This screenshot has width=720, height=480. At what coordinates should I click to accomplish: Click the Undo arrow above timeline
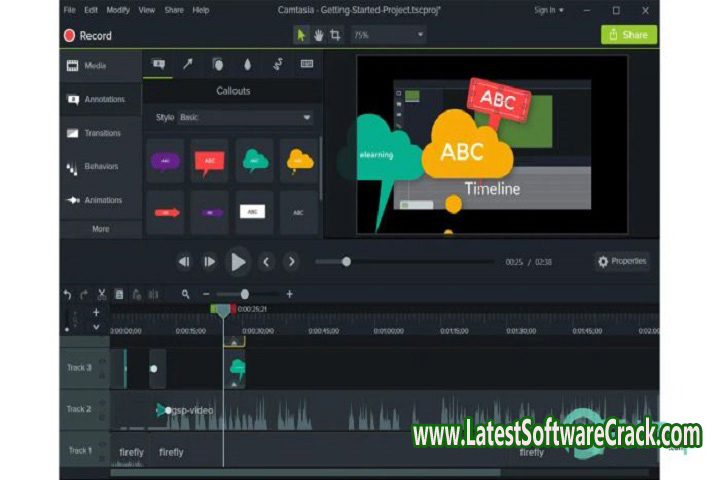click(67, 294)
